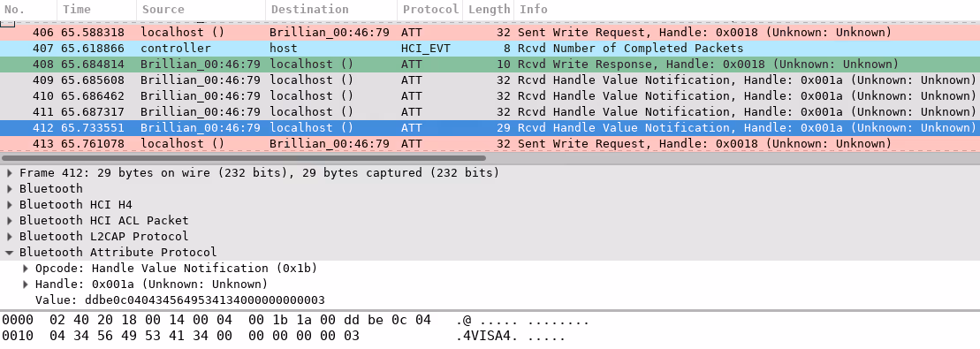This screenshot has height=349, width=980.
Task: Sort packets by the Time column header
Action: click(96, 10)
